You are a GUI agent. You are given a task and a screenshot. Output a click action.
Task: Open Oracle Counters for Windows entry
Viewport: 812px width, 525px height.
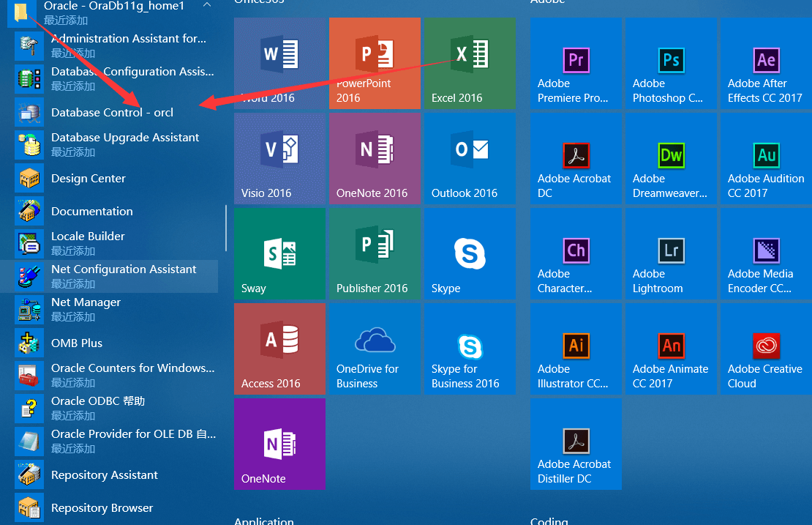(x=109, y=375)
